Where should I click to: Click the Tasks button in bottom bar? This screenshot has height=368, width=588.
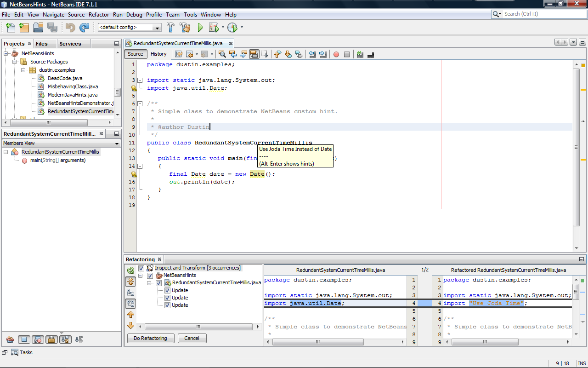(22, 352)
